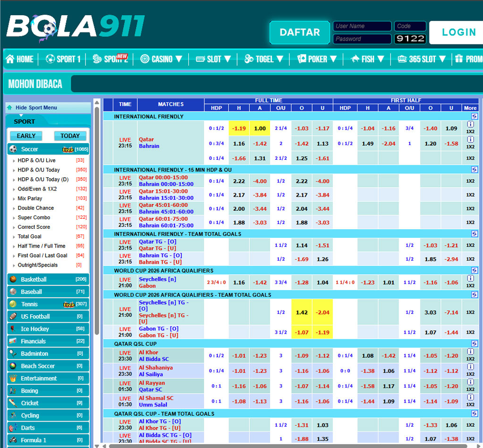Click the Al Shahaniya team name
Image resolution: width=483 pixels, height=448 pixels.
coord(155,368)
